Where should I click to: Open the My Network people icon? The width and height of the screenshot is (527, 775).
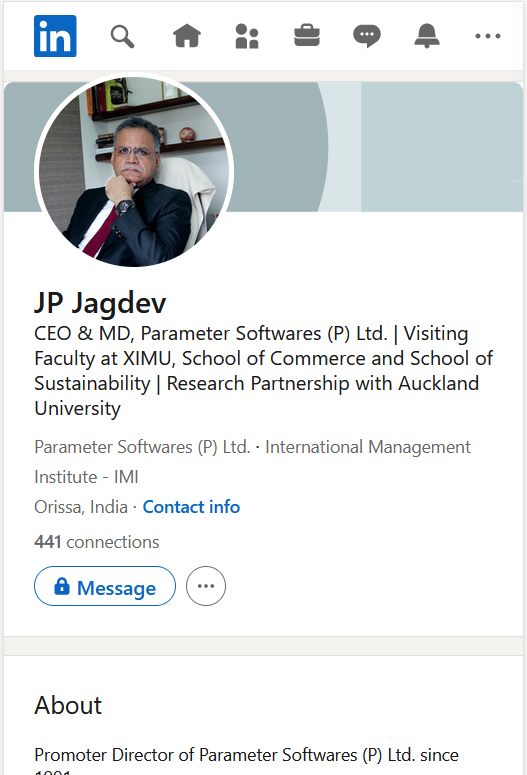(x=247, y=36)
